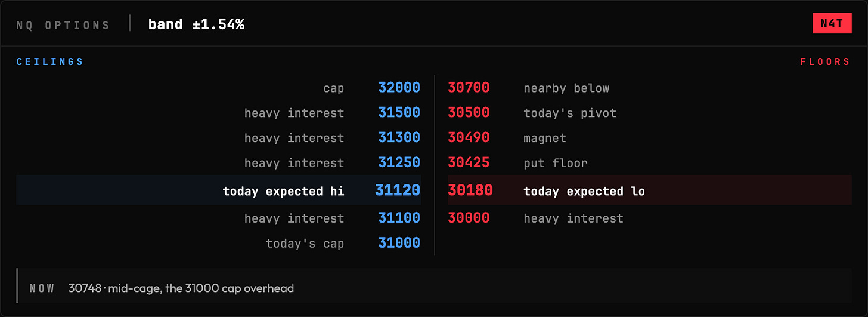Click the band ±1.54% header text
This screenshot has width=868, height=317.
click(196, 24)
